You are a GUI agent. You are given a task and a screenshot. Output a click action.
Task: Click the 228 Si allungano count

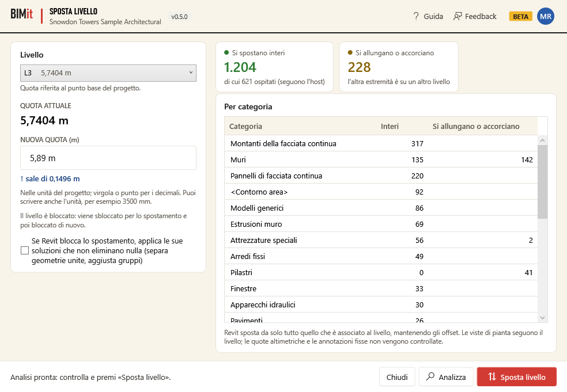coord(359,67)
